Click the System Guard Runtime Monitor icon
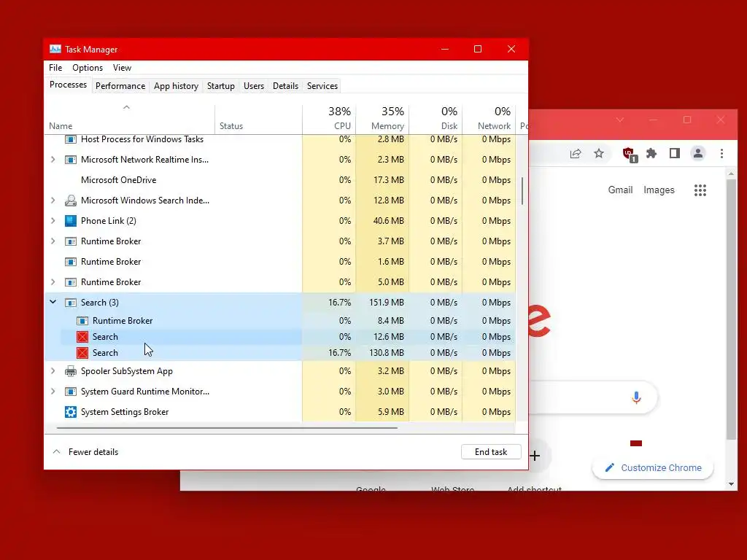Viewport: 747px width, 560px height. pos(71,392)
